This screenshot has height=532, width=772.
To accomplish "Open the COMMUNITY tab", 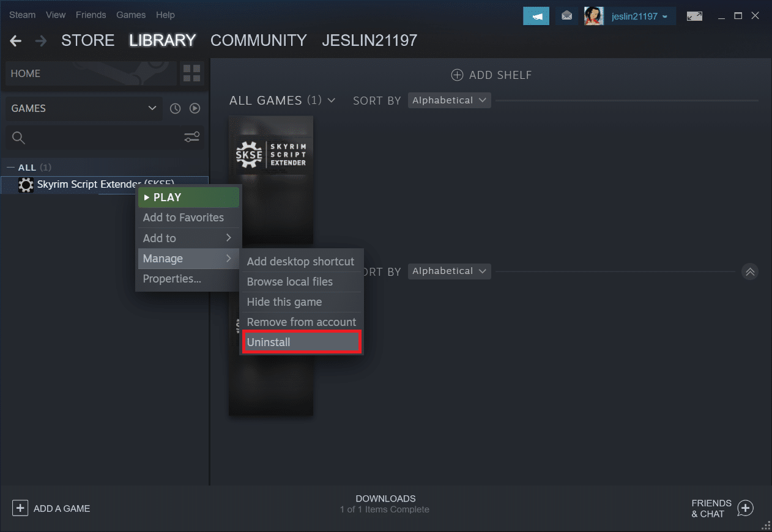I will coord(259,41).
